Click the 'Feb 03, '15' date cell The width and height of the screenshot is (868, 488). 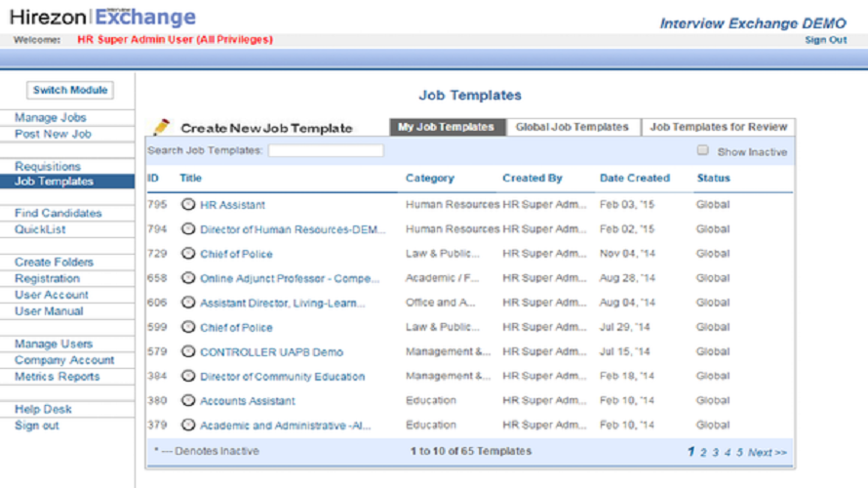(627, 204)
